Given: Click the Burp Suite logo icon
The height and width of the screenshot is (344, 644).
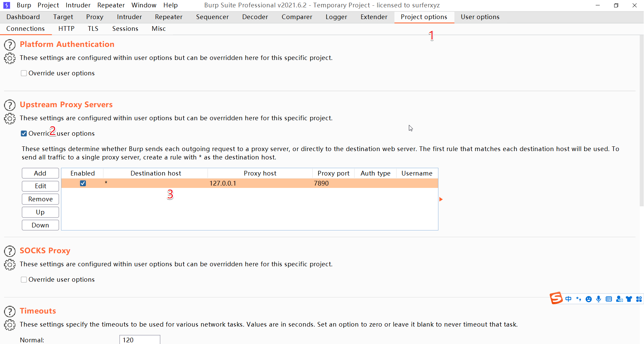Looking at the screenshot, I should pos(6,5).
